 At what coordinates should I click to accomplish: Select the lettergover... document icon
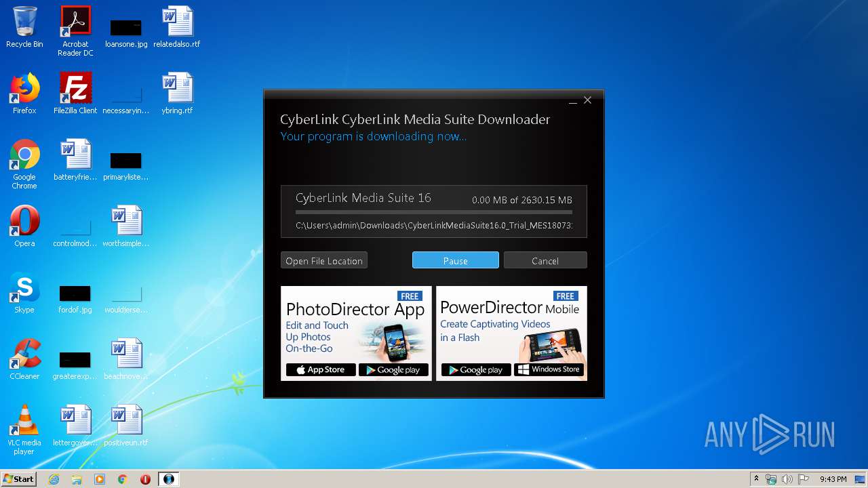pos(75,426)
